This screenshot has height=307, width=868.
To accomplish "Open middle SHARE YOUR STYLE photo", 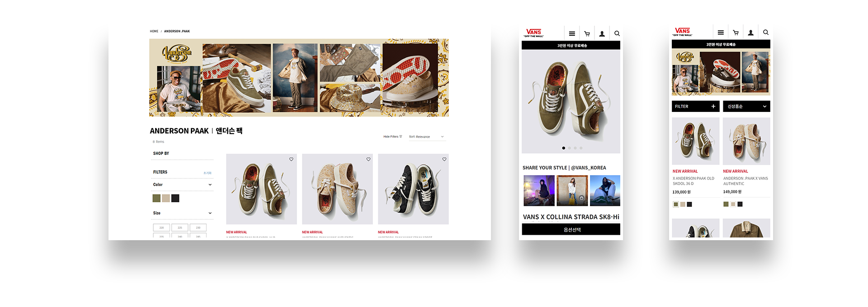I will [x=572, y=191].
